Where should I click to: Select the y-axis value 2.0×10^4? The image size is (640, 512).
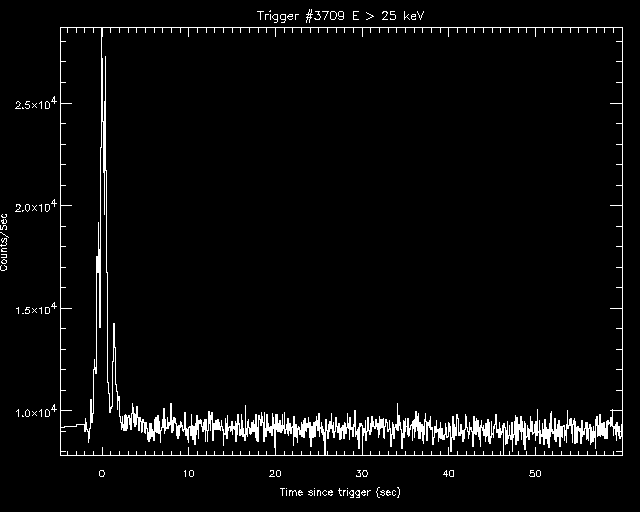pos(35,206)
